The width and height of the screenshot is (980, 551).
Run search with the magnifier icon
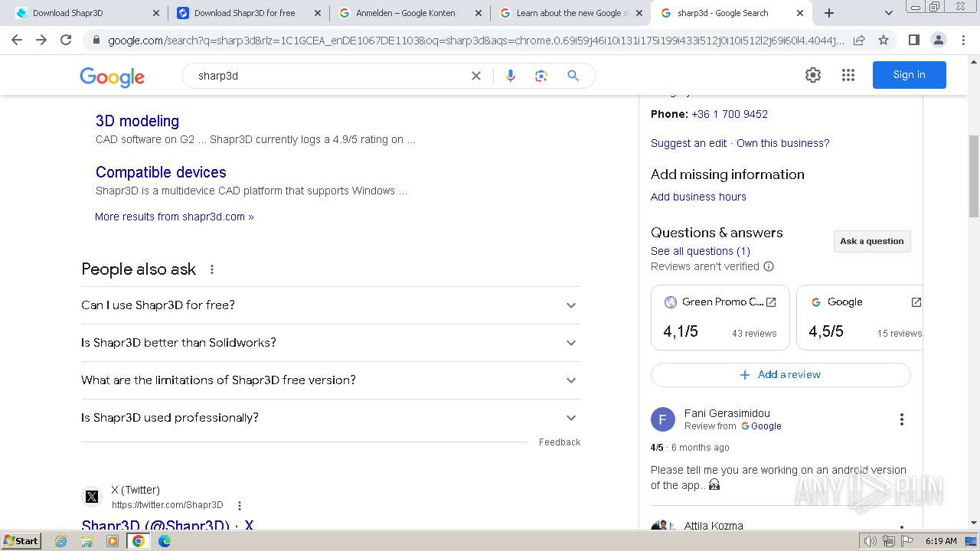coord(573,76)
